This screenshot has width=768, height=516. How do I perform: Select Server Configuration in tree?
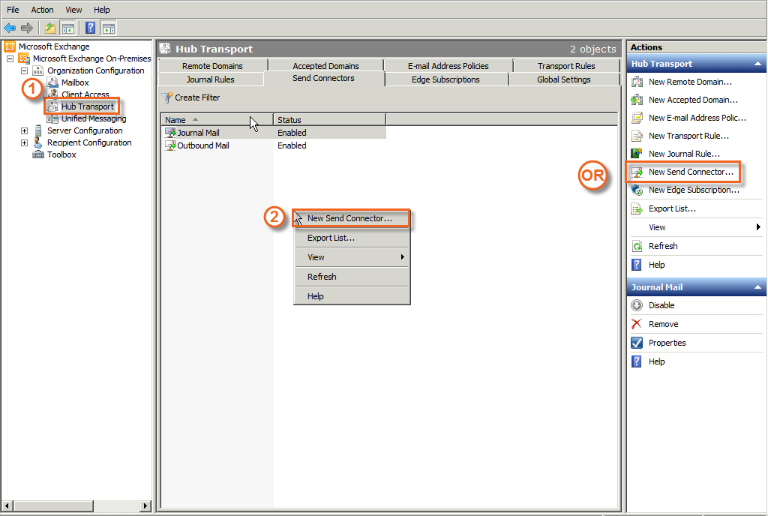point(85,131)
